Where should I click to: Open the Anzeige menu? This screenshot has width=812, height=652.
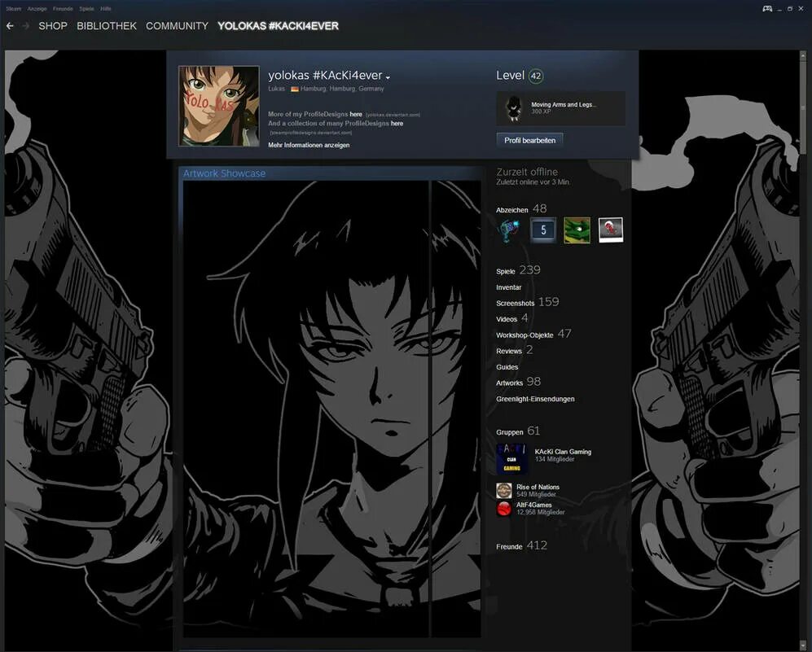[37, 9]
